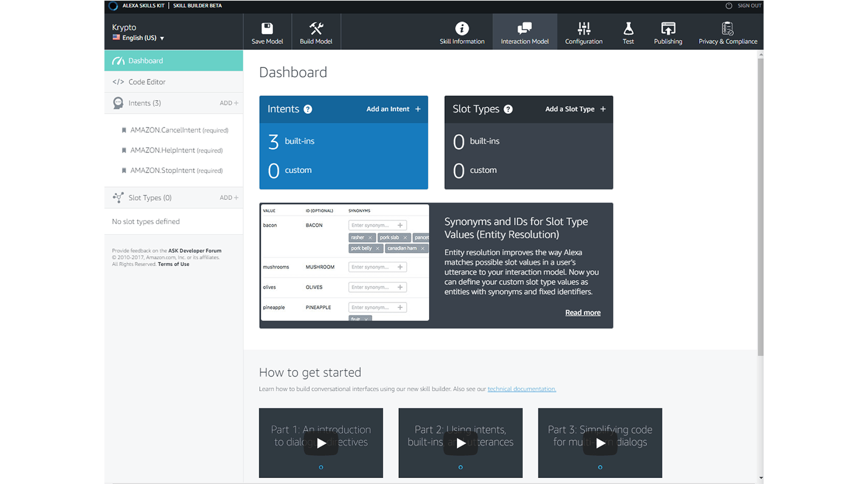The width and height of the screenshot is (868, 484).
Task: Select AMAZON.HelpIntent in sidebar
Action: 176,150
